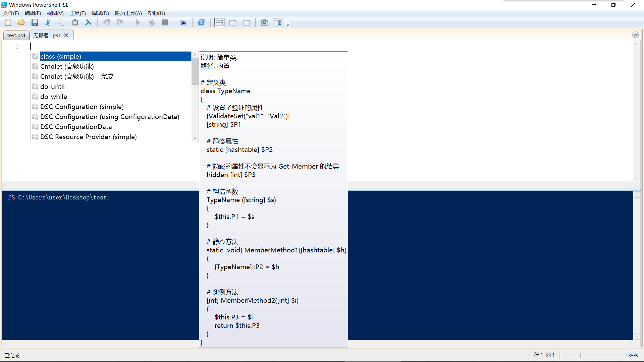Open the 帮助(H) menu

point(157,13)
